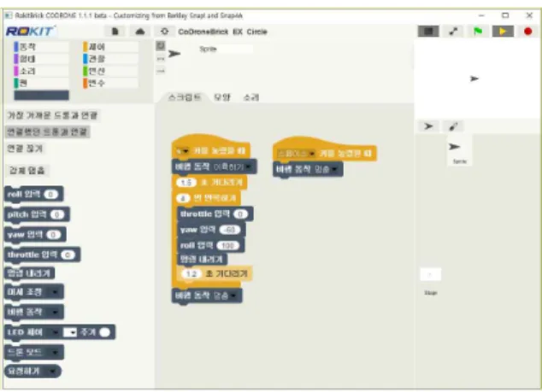Select the Sprite thumbnail in the corral

coord(459,151)
